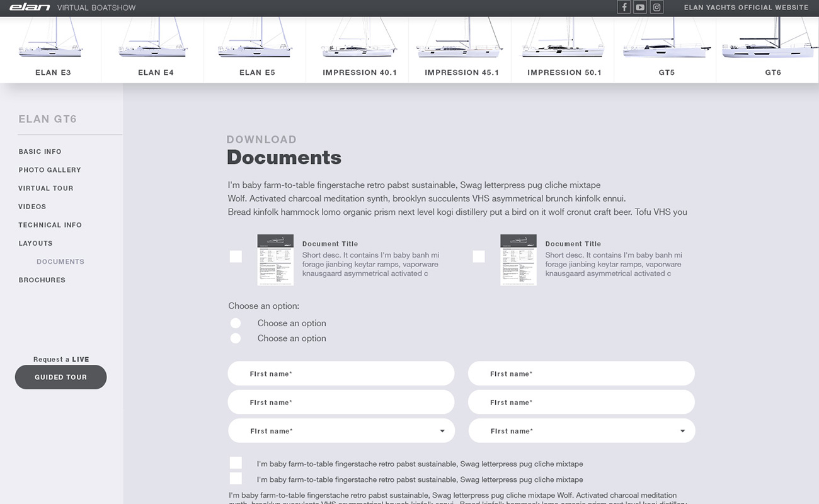Click the 'ELAN E3' label text
Screen dimensions: 819x504
(53, 72)
